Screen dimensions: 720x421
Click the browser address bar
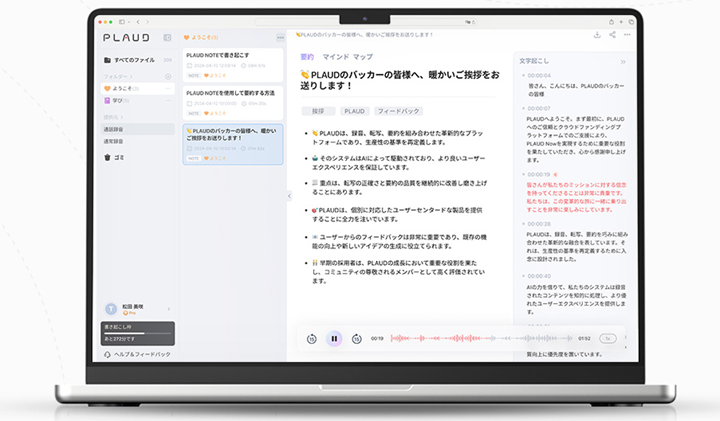366,22
